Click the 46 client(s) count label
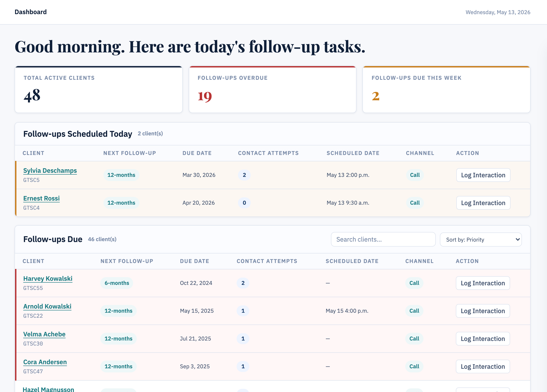 [x=102, y=239]
